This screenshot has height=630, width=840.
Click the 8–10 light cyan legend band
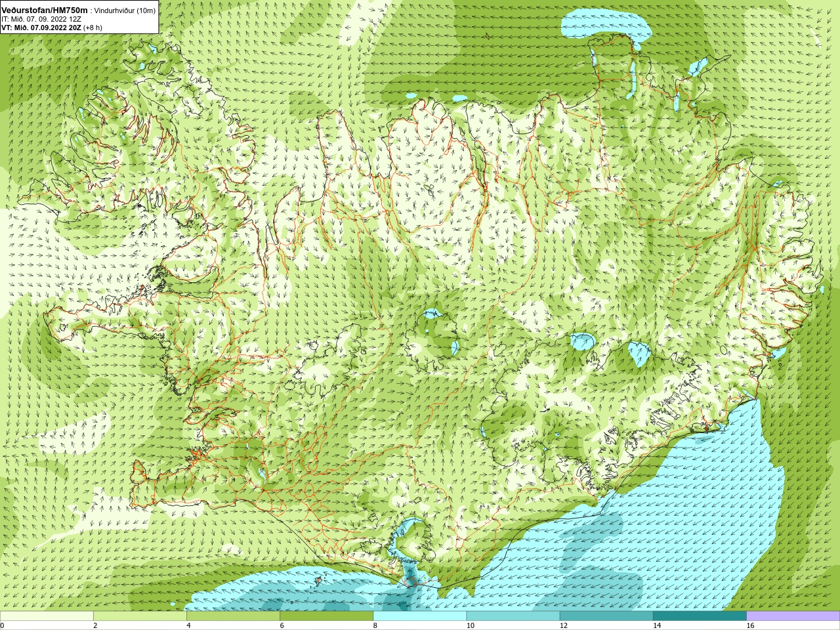(420, 616)
